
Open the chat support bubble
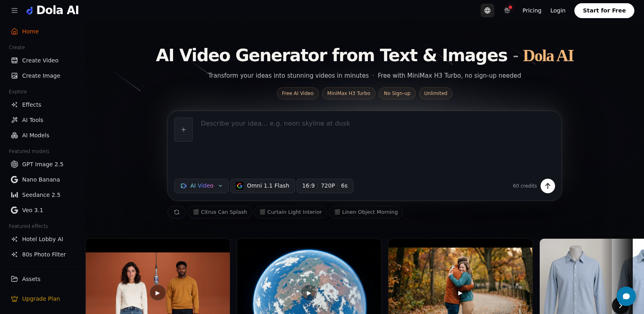pos(626,296)
